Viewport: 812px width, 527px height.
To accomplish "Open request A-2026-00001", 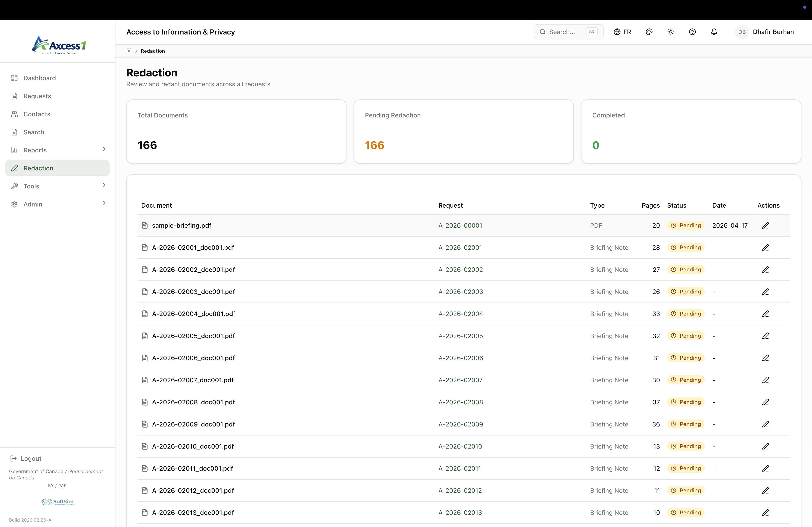I will point(460,225).
